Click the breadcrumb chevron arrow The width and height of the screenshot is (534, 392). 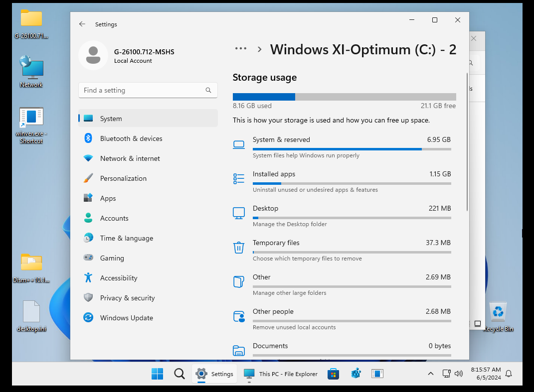[x=259, y=49]
